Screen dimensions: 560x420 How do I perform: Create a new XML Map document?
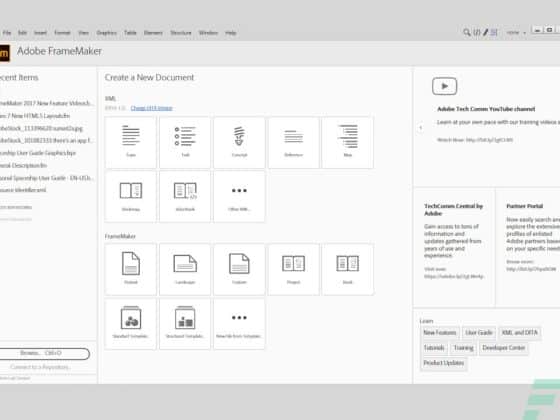[x=348, y=142]
